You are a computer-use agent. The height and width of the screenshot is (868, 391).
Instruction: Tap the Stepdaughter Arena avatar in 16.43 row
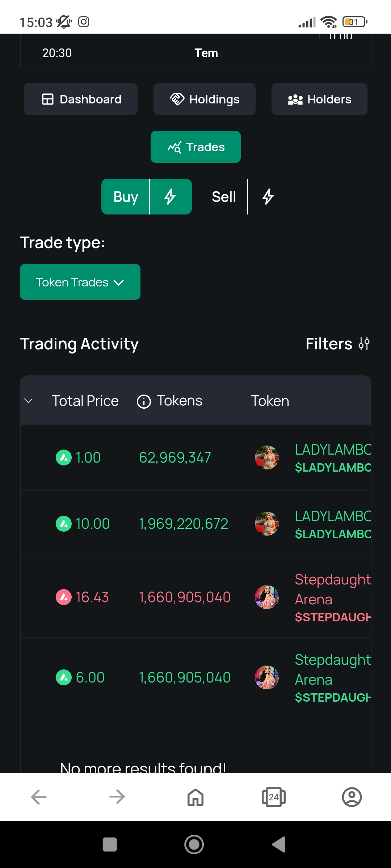[x=267, y=597]
